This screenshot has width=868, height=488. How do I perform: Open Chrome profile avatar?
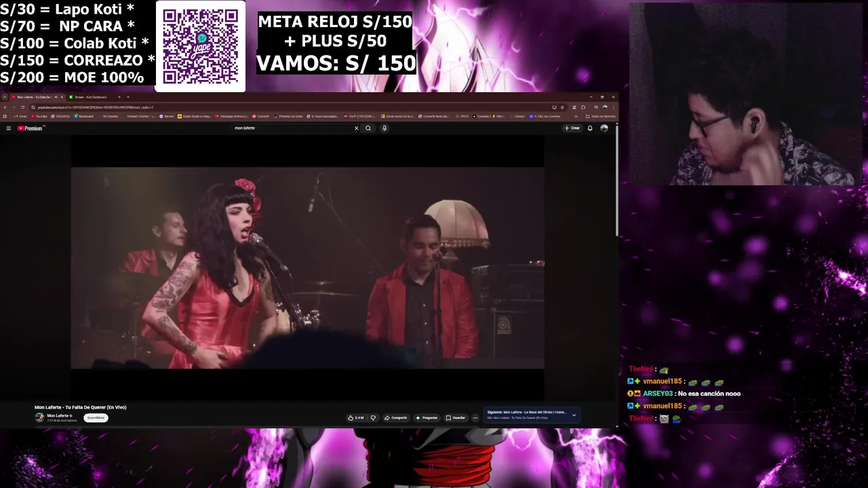604,107
